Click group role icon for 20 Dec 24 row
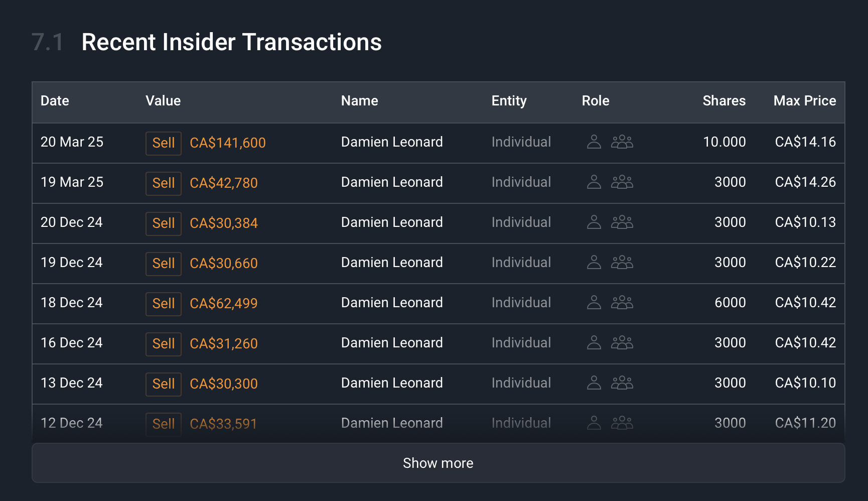Screen dimensions: 868x501 (622, 222)
